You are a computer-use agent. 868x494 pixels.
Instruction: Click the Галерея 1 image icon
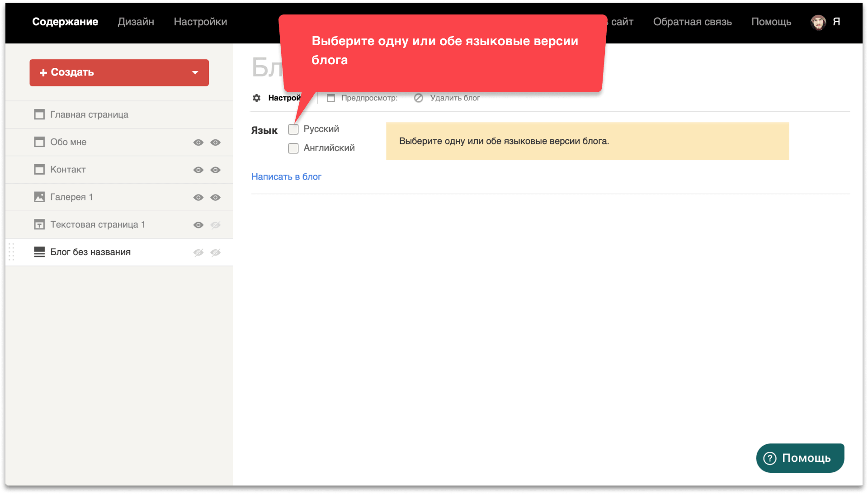[x=39, y=197]
